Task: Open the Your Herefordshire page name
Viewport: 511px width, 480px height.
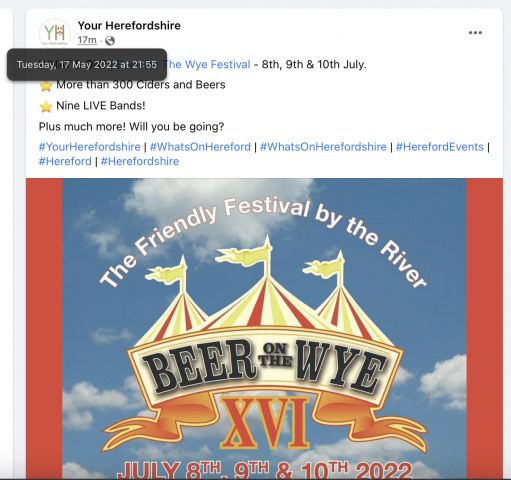Action: [129, 26]
